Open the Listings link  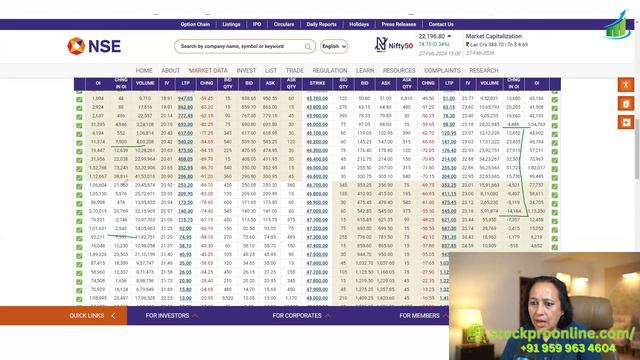coord(231,24)
